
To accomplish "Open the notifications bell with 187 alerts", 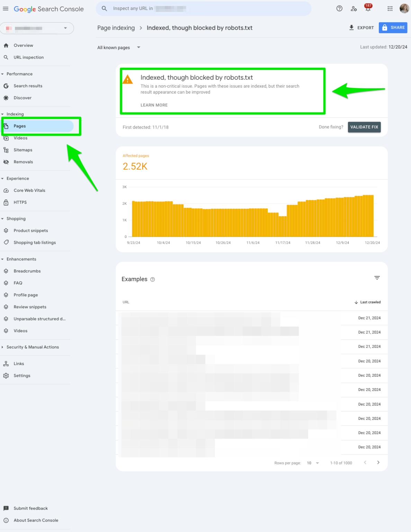I will 368,8.
